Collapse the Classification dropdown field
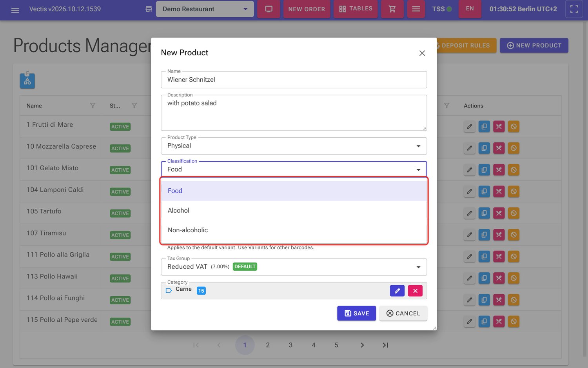Viewport: 588px width, 368px height. 294,169
